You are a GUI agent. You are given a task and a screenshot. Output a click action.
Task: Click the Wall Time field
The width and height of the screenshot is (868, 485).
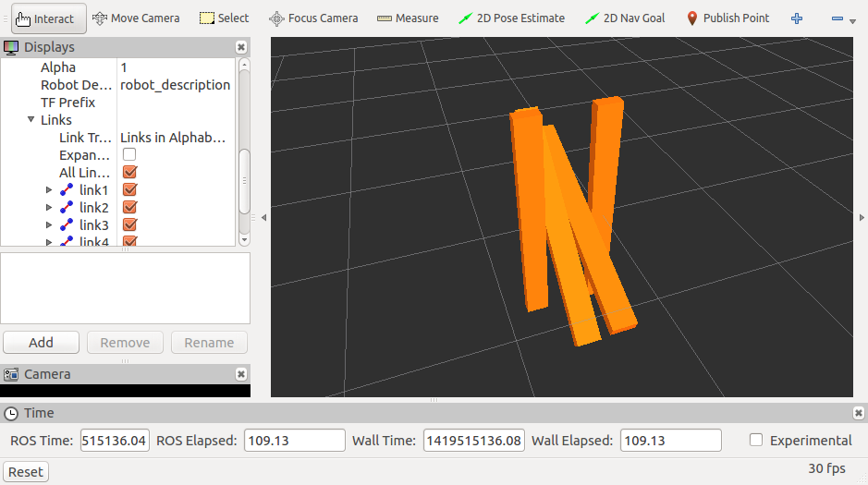[474, 441]
